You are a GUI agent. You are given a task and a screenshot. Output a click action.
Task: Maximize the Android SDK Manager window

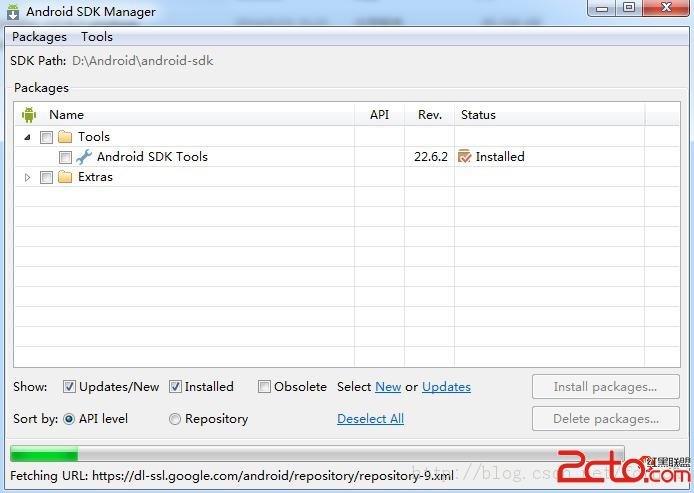(x=629, y=8)
